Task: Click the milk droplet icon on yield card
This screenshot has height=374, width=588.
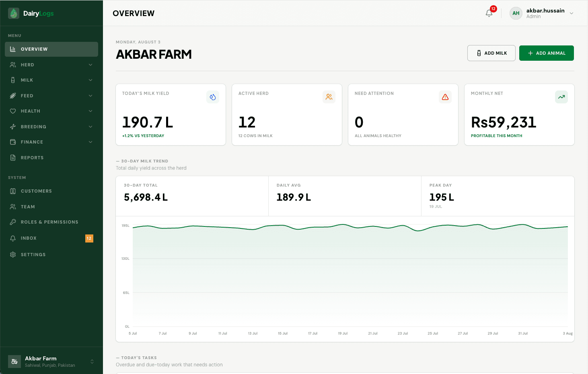Action: pos(213,97)
